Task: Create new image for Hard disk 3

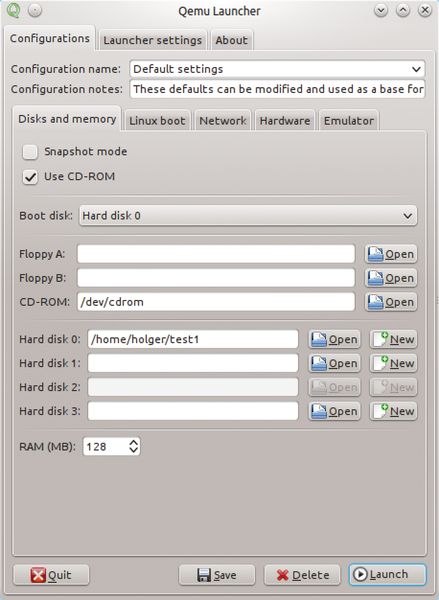Action: [393, 411]
